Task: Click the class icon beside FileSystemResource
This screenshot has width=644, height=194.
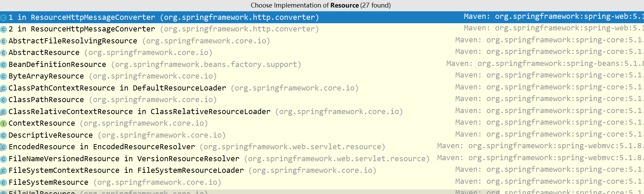Action: [x=3, y=183]
